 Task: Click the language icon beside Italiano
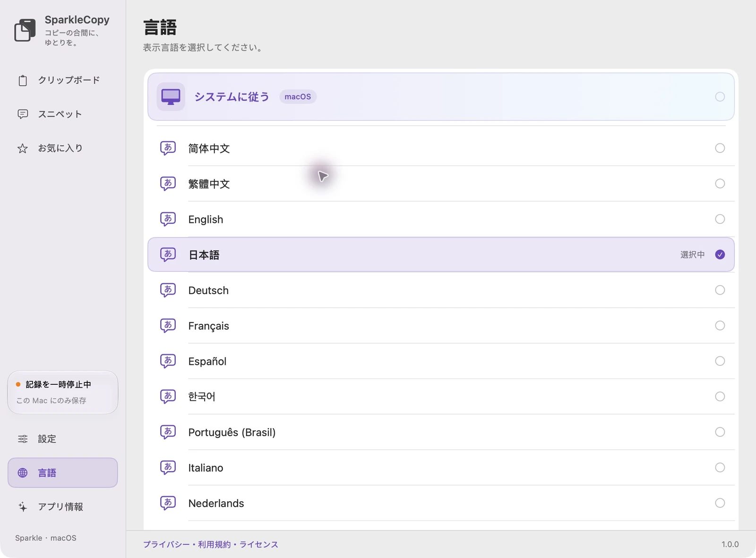pyautogui.click(x=168, y=467)
